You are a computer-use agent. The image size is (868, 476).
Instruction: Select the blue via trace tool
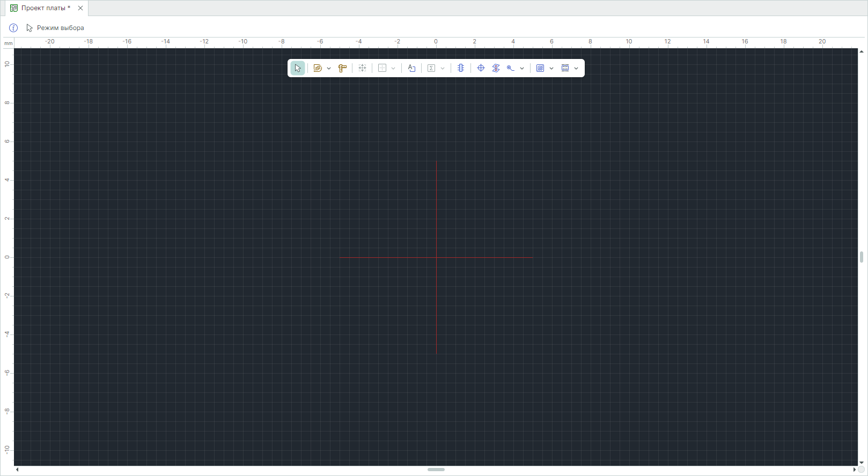point(511,68)
